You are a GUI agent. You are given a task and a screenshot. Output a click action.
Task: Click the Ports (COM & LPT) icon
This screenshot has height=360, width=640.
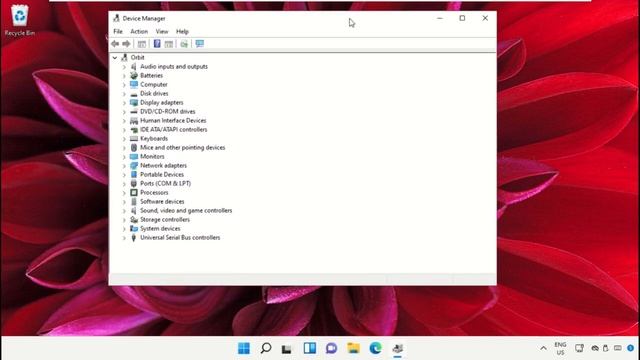(x=134, y=183)
